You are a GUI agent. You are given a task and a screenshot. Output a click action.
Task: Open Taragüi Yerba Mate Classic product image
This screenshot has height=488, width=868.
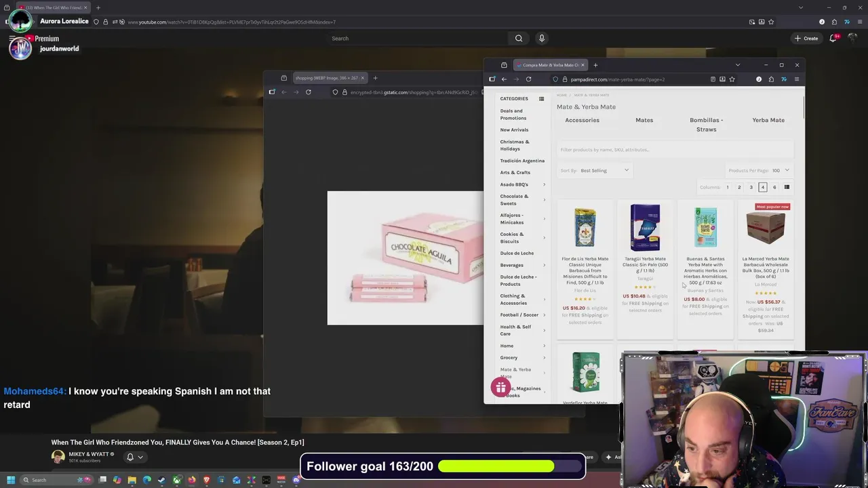[645, 228]
